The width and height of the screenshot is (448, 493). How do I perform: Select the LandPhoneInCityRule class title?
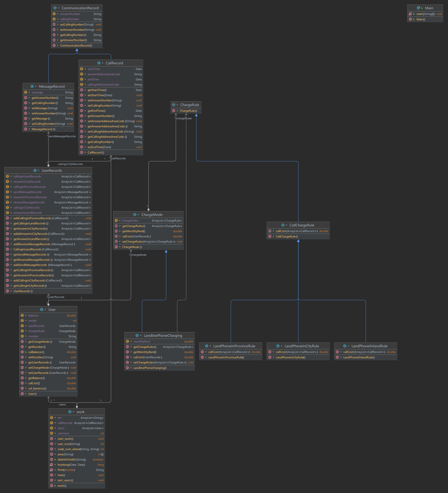(302, 346)
